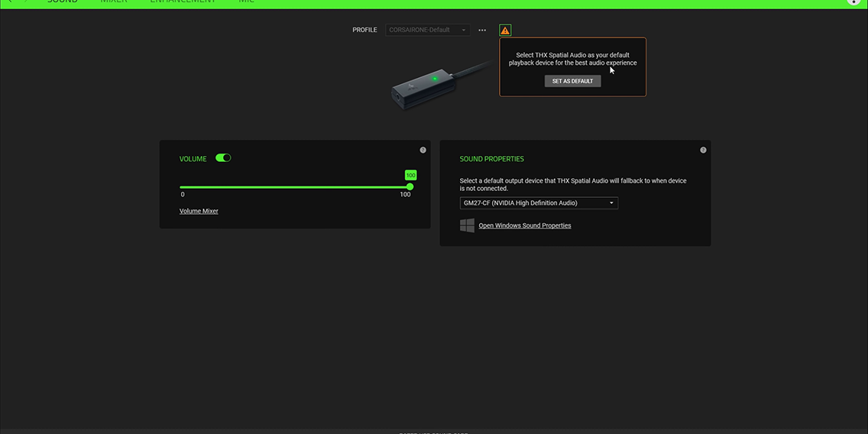Click the THX Spatial Audio tooltip message
The image size is (868, 434).
(572, 59)
